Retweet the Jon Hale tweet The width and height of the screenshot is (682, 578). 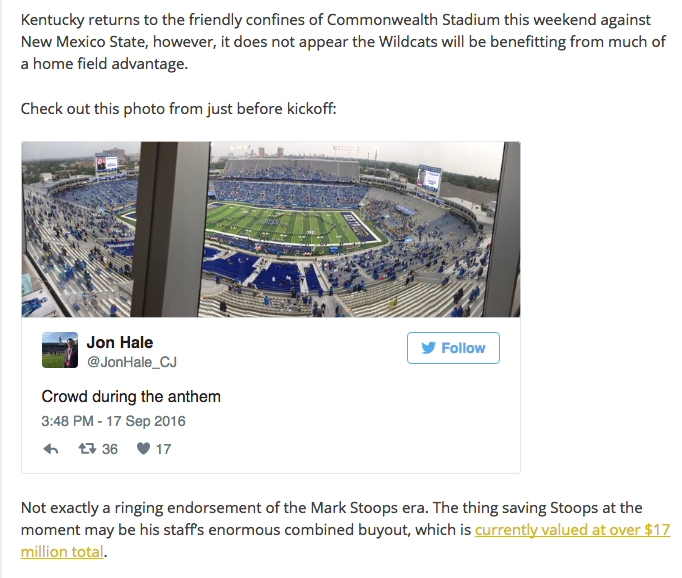point(86,449)
